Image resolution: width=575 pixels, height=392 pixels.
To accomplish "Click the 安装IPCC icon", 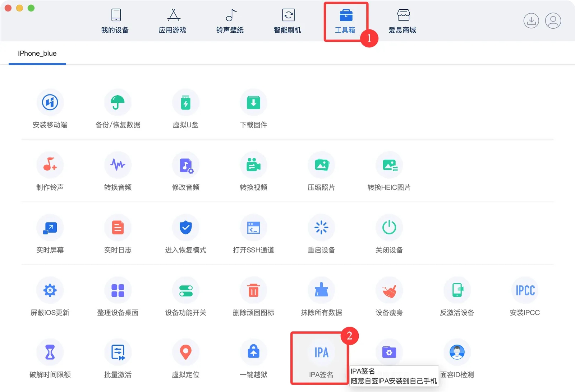I will point(525,290).
